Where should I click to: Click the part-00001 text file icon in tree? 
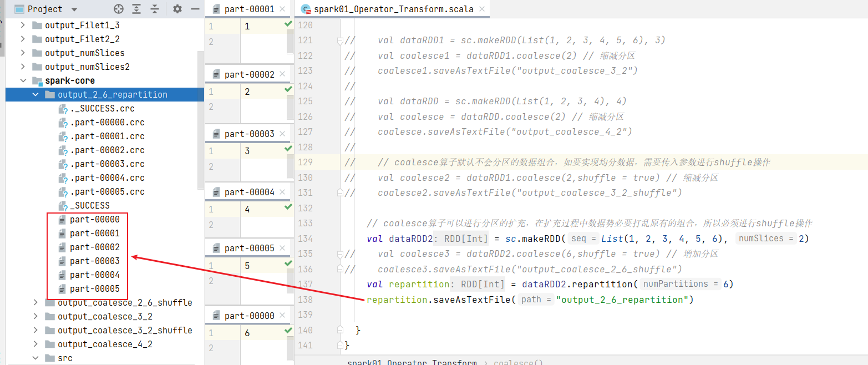click(63, 233)
